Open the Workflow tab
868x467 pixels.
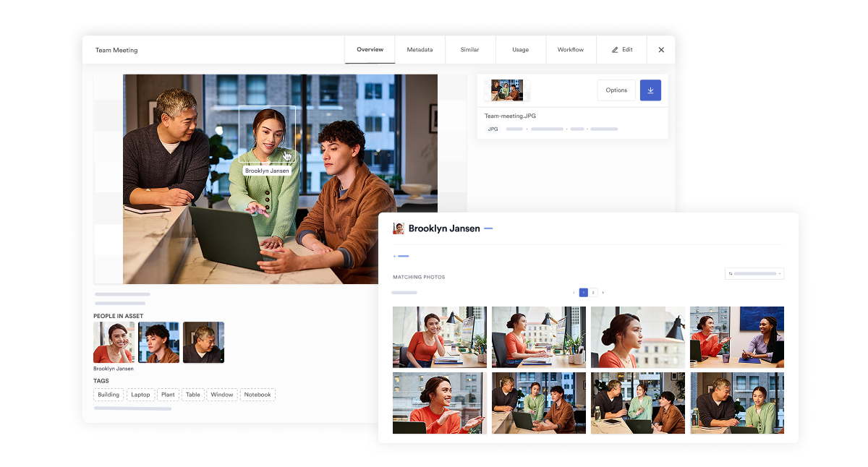point(571,50)
